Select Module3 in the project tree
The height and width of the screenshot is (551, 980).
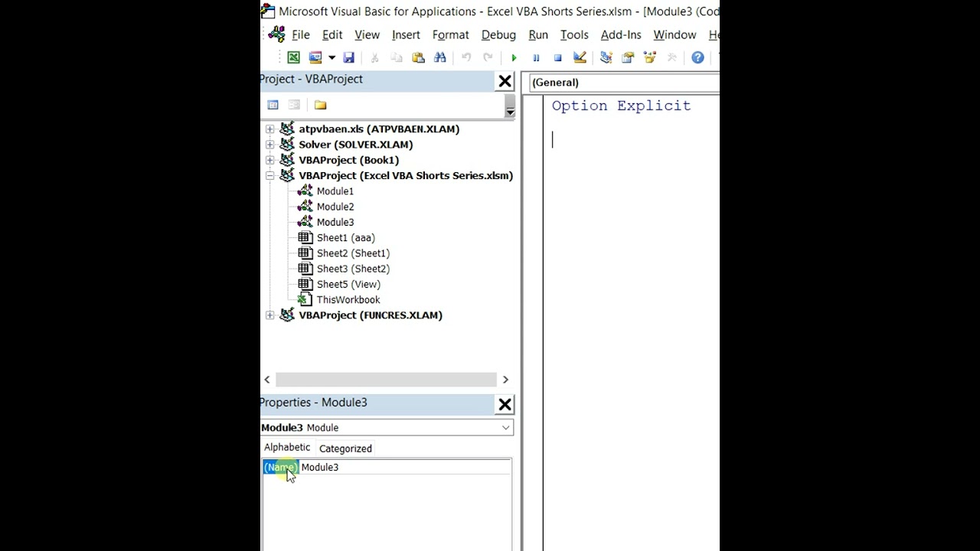335,222
